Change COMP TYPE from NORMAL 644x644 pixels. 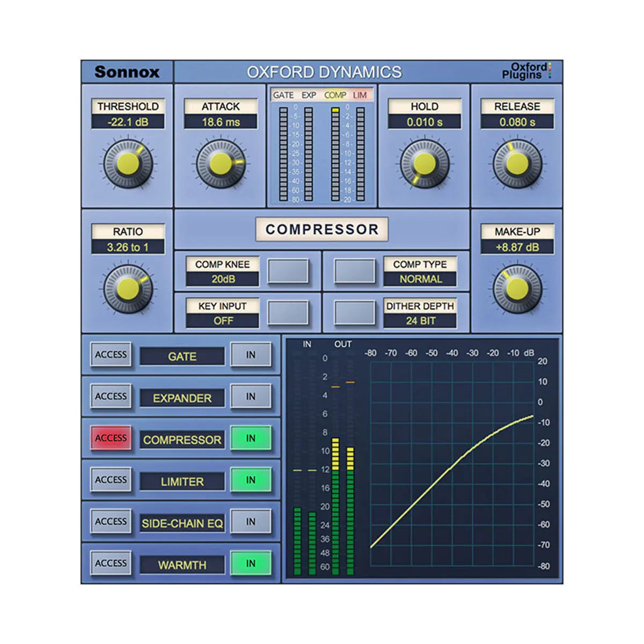coord(420,279)
